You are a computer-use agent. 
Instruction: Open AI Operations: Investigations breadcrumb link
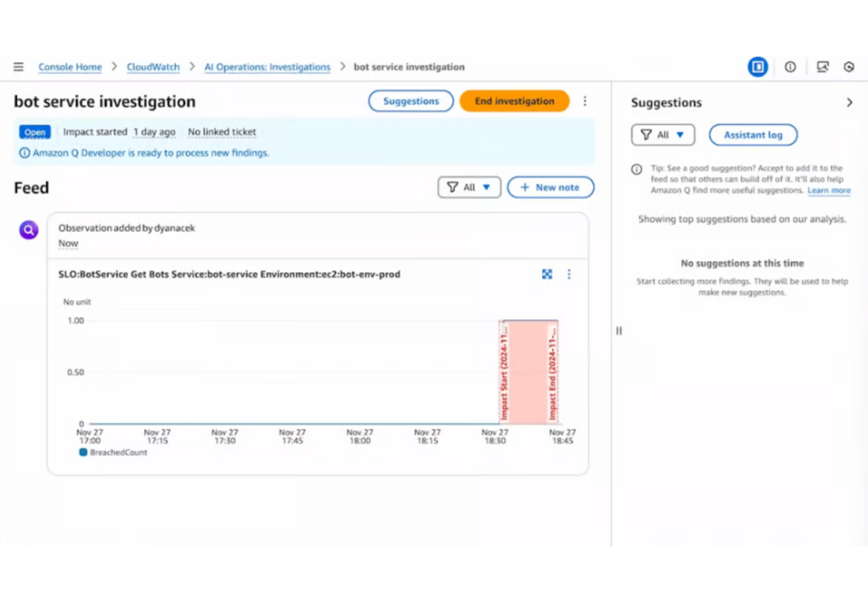pyautogui.click(x=267, y=66)
